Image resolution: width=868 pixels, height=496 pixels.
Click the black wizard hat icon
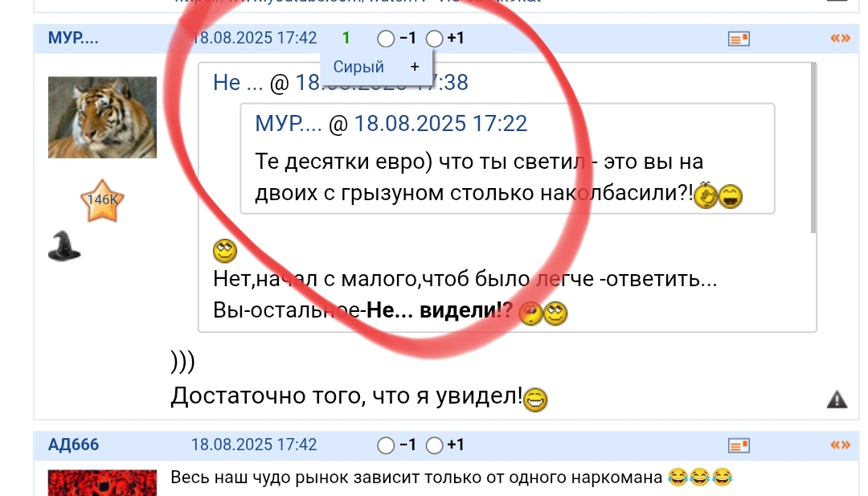tap(64, 246)
